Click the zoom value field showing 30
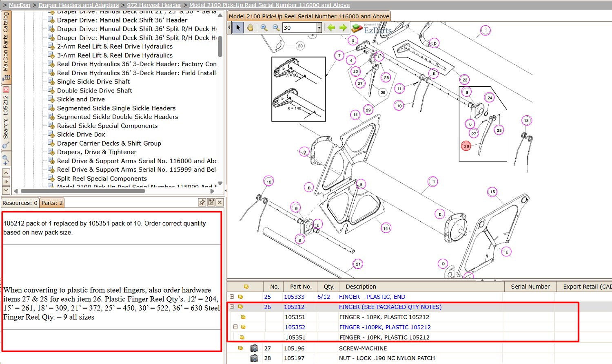The height and width of the screenshot is (364, 612). coord(299,28)
